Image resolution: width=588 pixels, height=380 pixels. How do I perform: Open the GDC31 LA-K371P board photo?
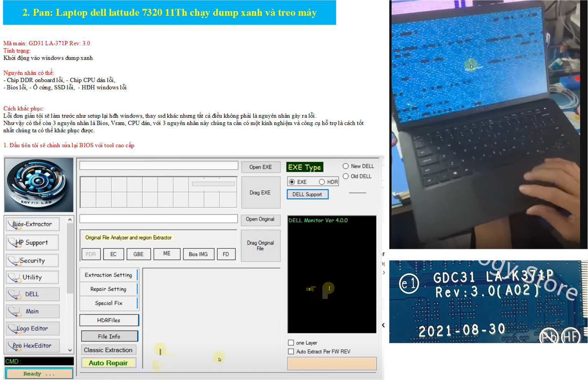[x=488, y=302]
